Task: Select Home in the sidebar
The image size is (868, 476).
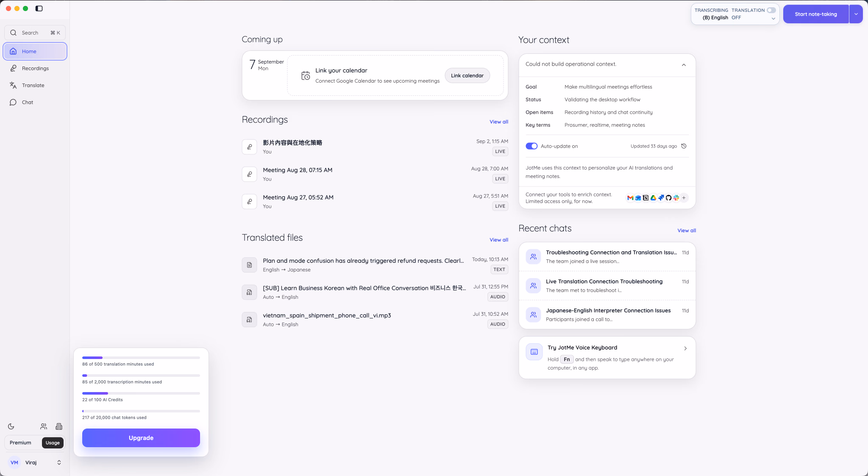Action: click(35, 51)
